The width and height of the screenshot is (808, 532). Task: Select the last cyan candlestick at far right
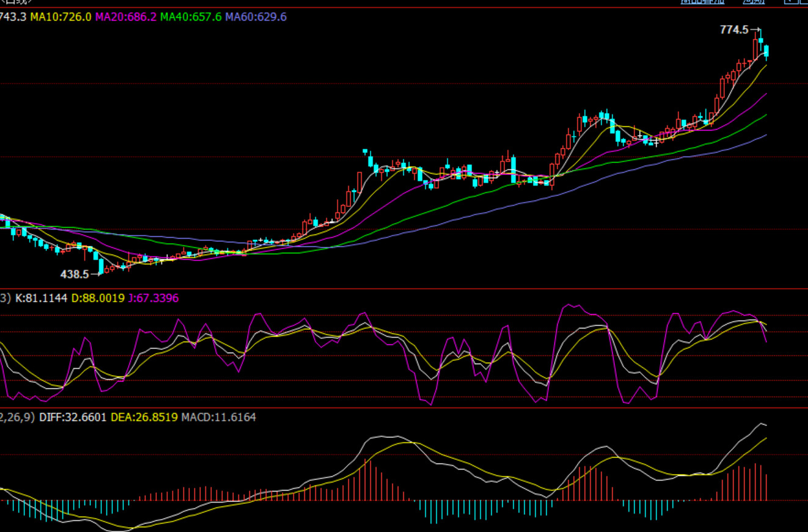coord(766,51)
